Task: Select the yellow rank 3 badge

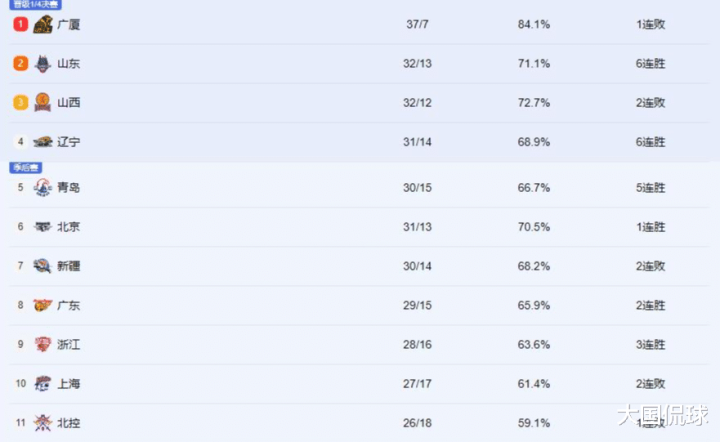Action: point(21,102)
